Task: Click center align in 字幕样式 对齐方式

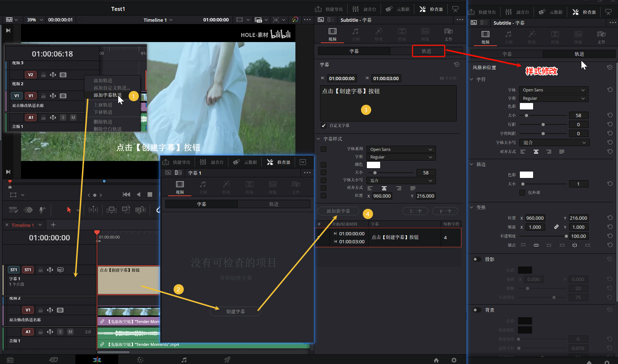Action: coord(384,188)
